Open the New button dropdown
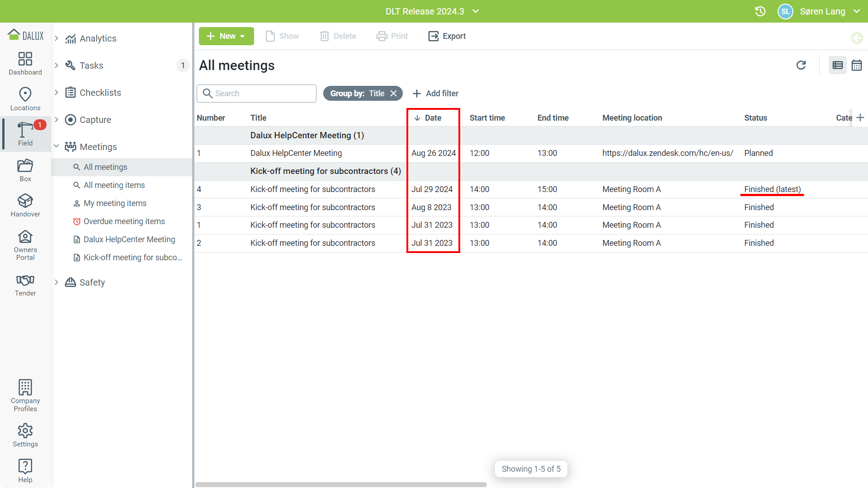Image resolution: width=868 pixels, height=488 pixels. [242, 36]
